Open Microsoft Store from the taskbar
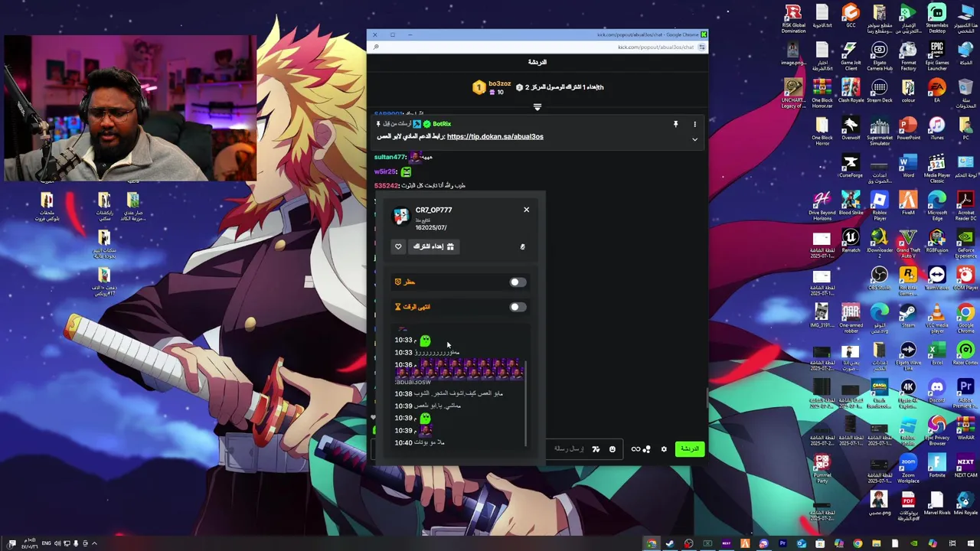 820,543
